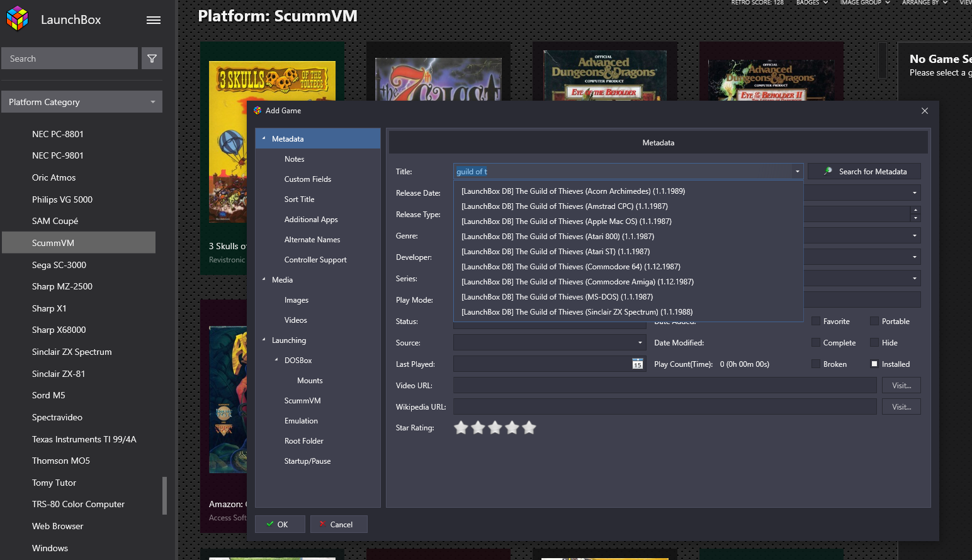
Task: Click the sidebar platform list scrollbar
Action: pyautogui.click(x=165, y=495)
